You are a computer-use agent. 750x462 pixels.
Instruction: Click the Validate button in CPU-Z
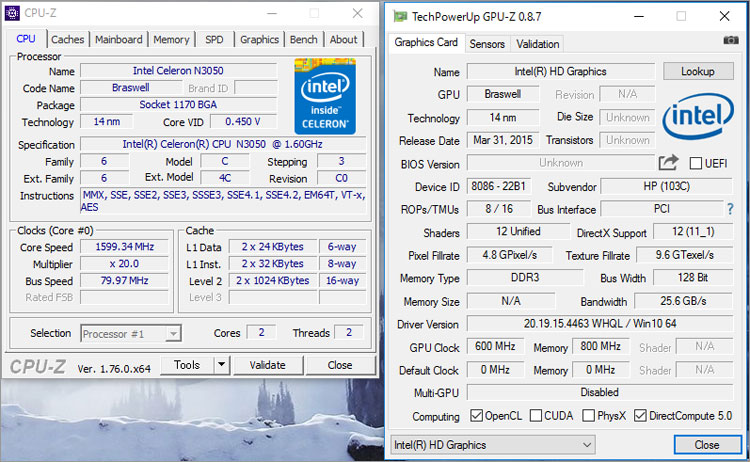point(267,365)
